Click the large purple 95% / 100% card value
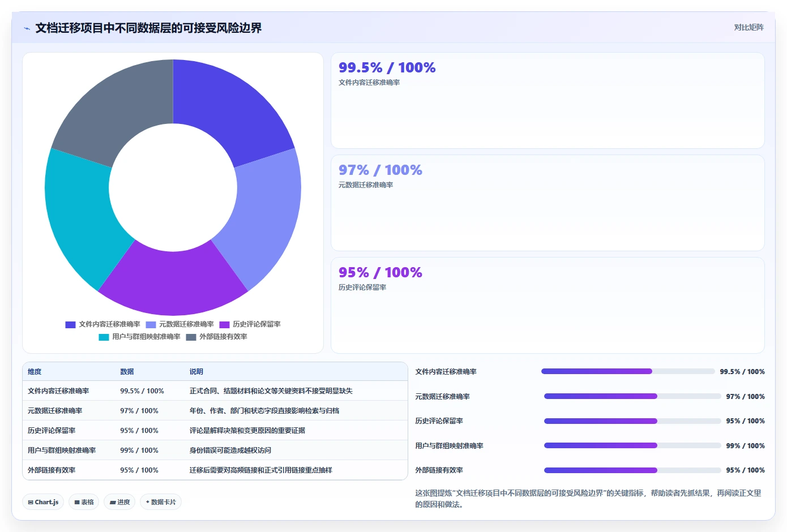Image resolution: width=787 pixels, height=532 pixels. point(380,273)
